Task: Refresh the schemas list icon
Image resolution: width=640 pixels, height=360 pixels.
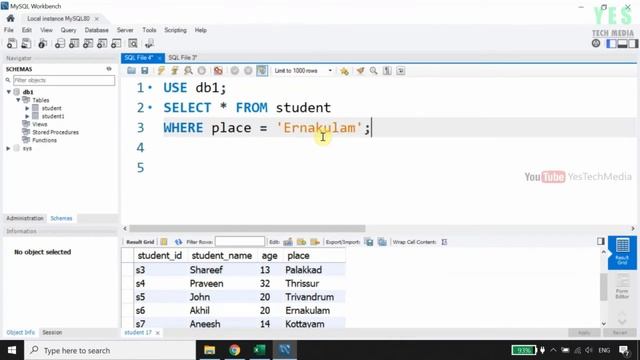Action: (x=109, y=69)
